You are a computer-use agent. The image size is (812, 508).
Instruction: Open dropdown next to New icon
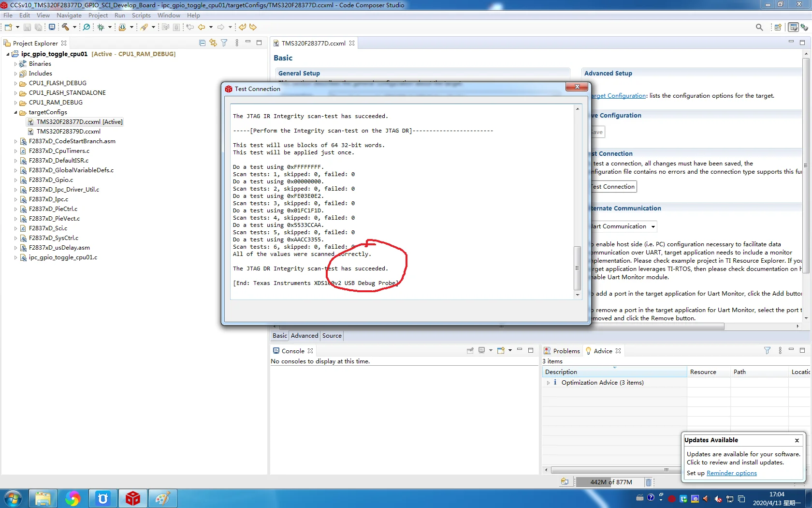pos(17,27)
